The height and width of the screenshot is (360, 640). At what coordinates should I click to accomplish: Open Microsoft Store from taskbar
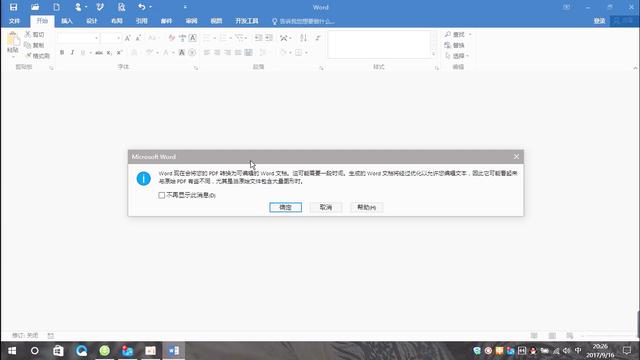pos(58,351)
